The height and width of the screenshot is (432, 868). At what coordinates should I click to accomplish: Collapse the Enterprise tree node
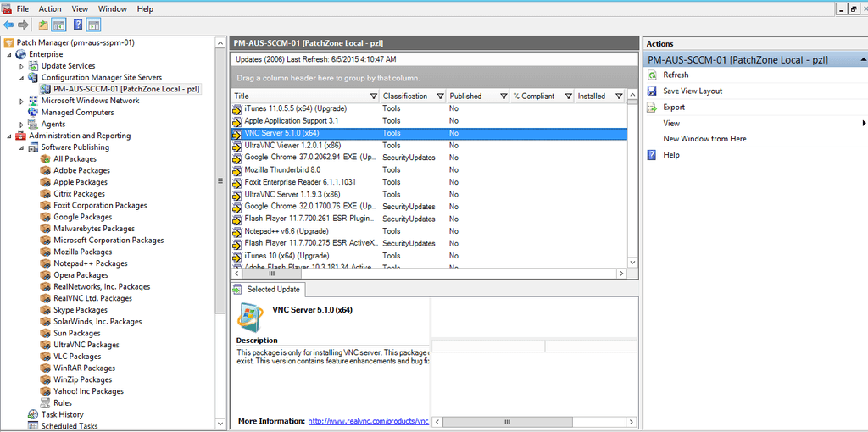(x=9, y=55)
